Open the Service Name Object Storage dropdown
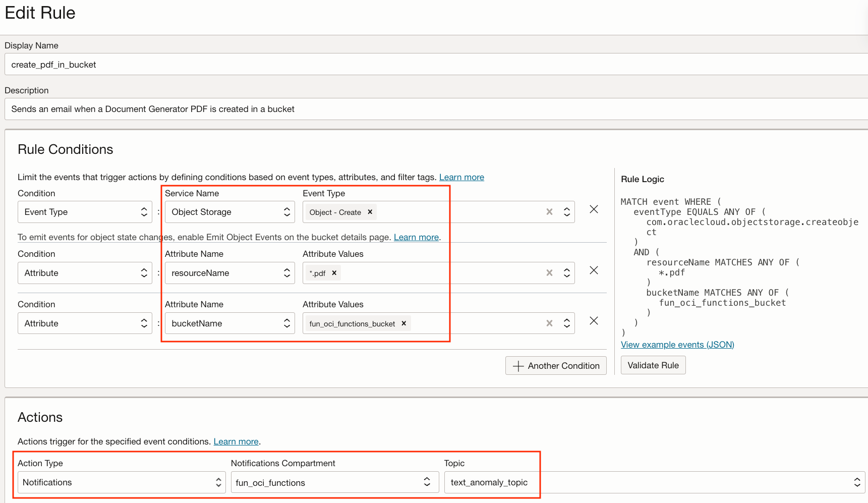Screen dimensions: 868x503 point(229,212)
